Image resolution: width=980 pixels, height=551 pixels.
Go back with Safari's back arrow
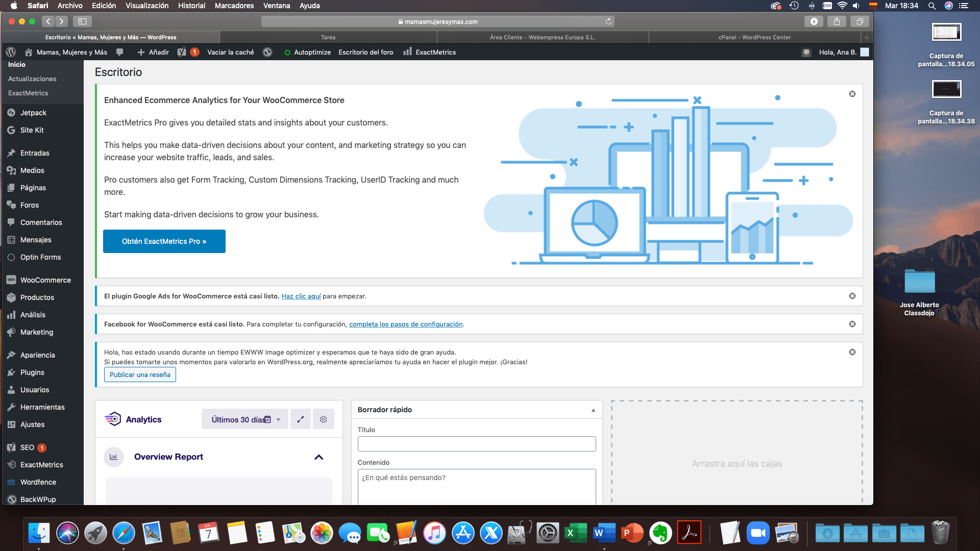(x=48, y=21)
